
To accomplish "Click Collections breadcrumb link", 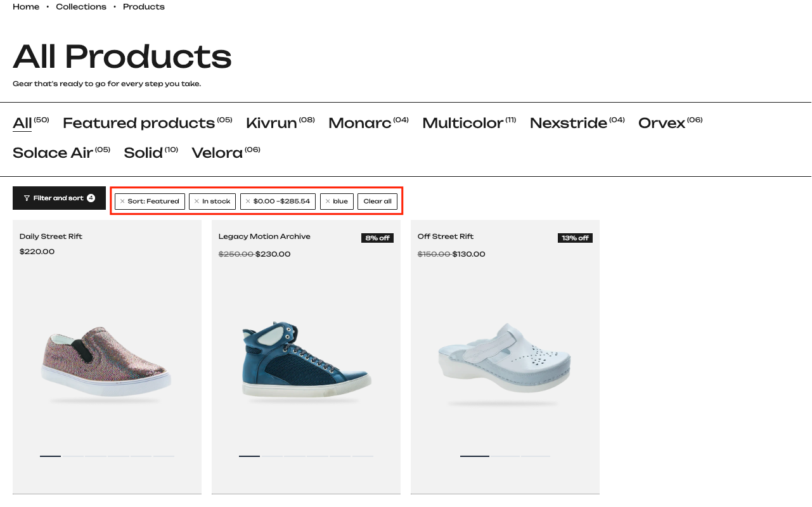I will pyautogui.click(x=81, y=7).
